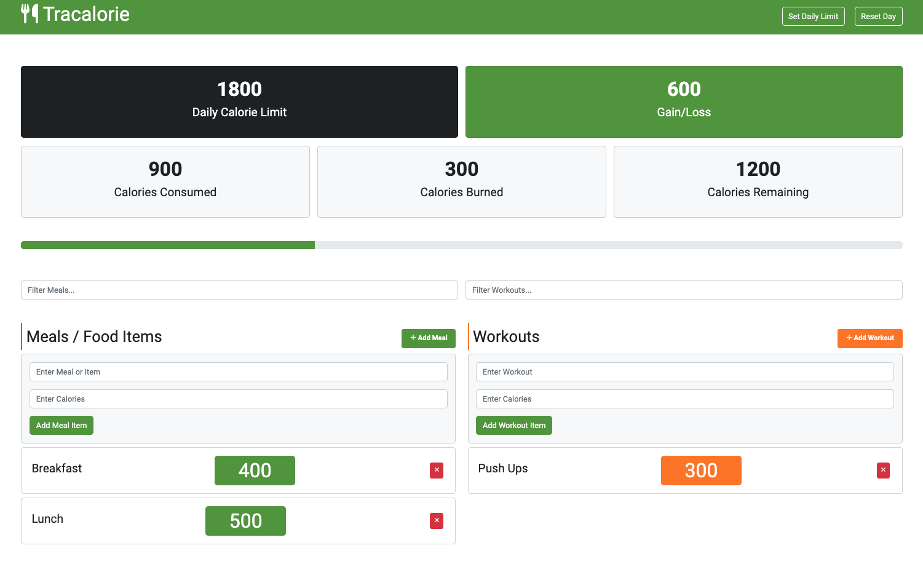Image resolution: width=923 pixels, height=588 pixels.
Task: Delete the Breakfast meal item
Action: pyautogui.click(x=437, y=471)
